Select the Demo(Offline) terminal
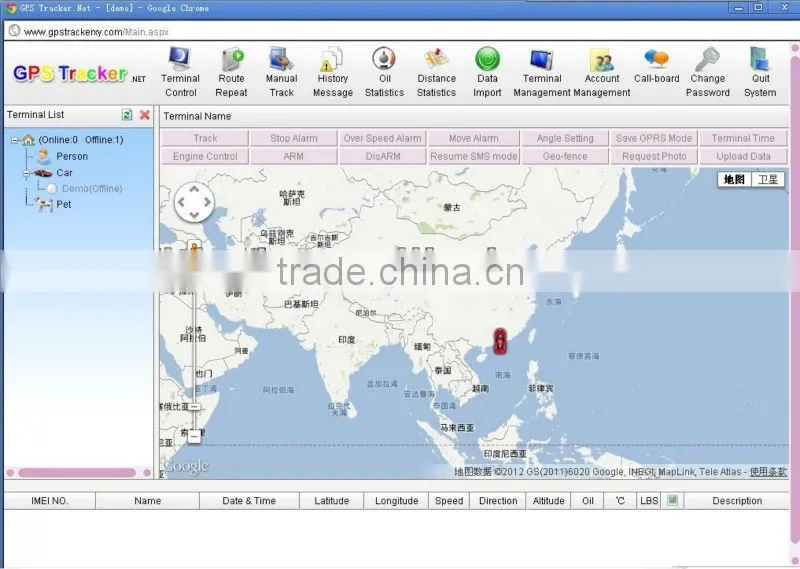Screen dimensions: 800x569 click(92, 189)
